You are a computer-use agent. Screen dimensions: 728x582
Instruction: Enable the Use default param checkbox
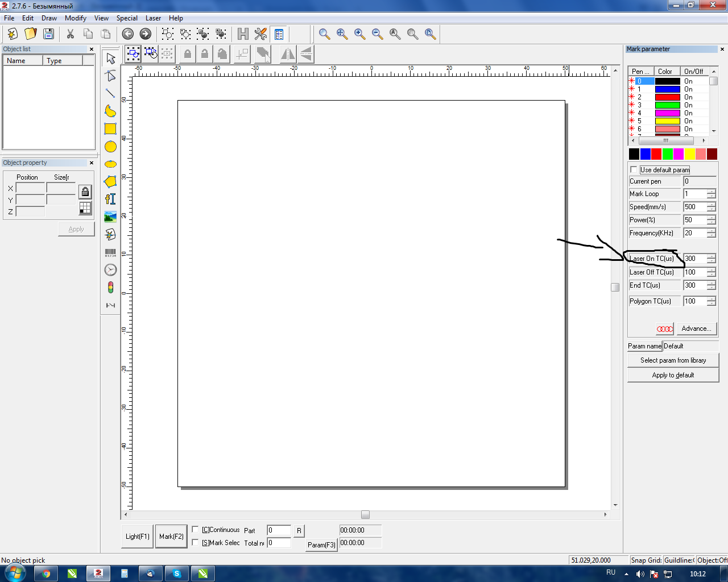634,170
